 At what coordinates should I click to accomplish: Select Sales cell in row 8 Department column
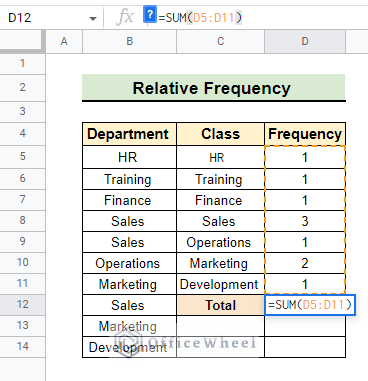point(129,221)
